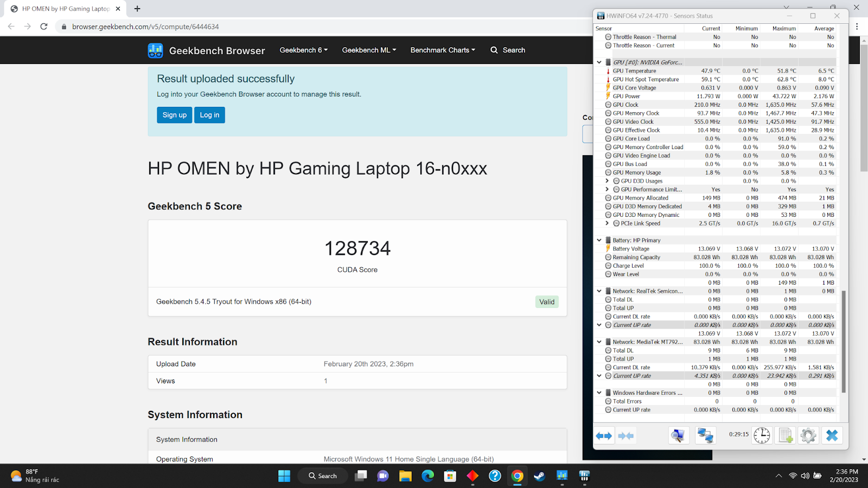Click the Geekbench Browser title link
The height and width of the screenshot is (488, 868).
217,50
